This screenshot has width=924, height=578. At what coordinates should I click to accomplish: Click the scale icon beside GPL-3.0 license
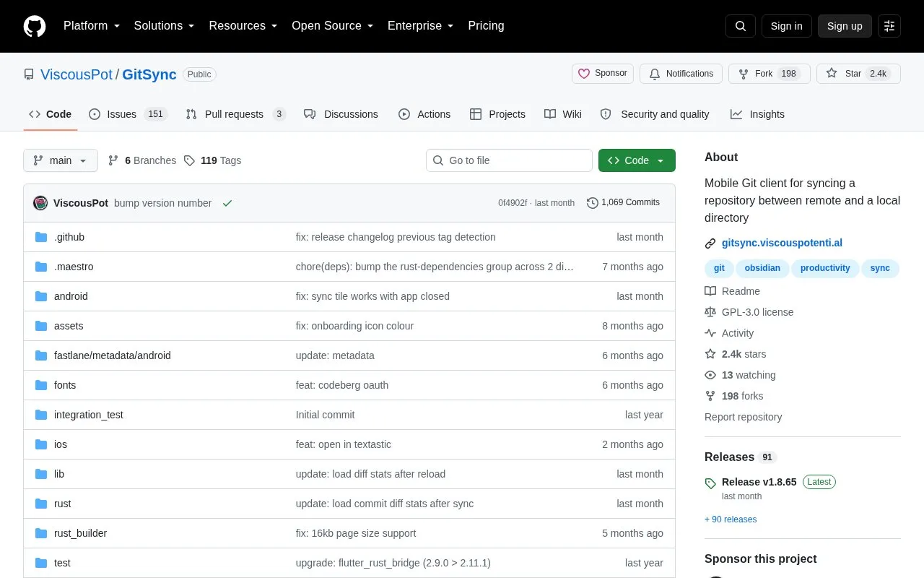710,312
